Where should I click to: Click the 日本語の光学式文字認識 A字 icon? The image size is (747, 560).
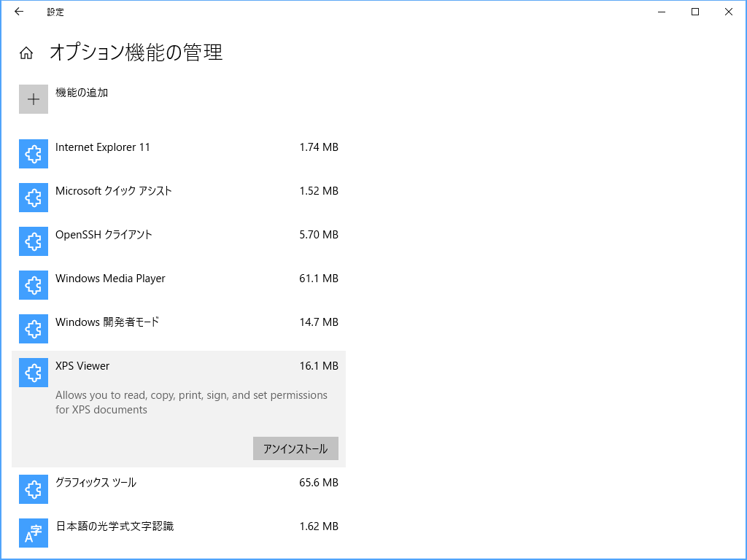click(33, 533)
